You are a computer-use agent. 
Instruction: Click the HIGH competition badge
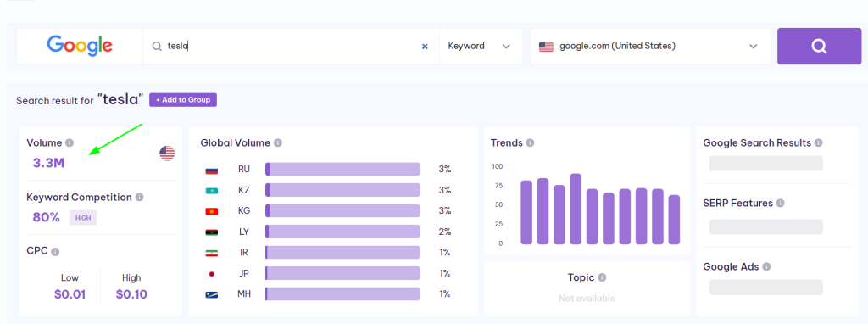coord(83,218)
